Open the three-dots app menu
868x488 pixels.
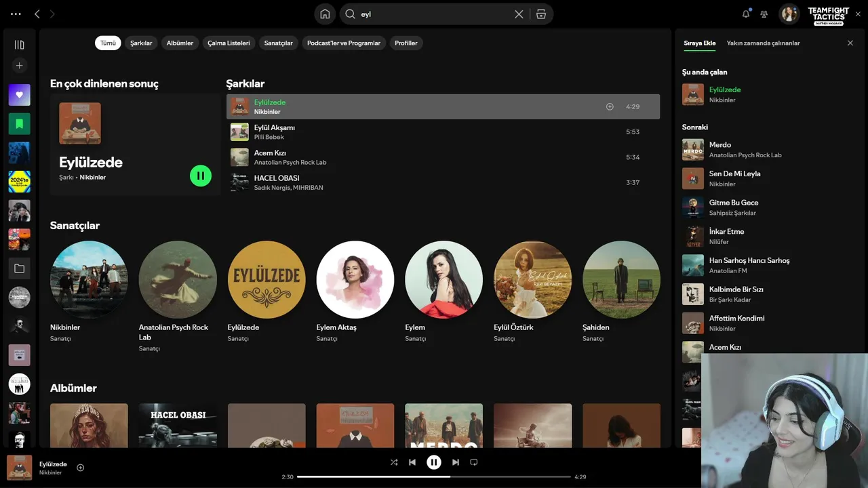(x=16, y=14)
